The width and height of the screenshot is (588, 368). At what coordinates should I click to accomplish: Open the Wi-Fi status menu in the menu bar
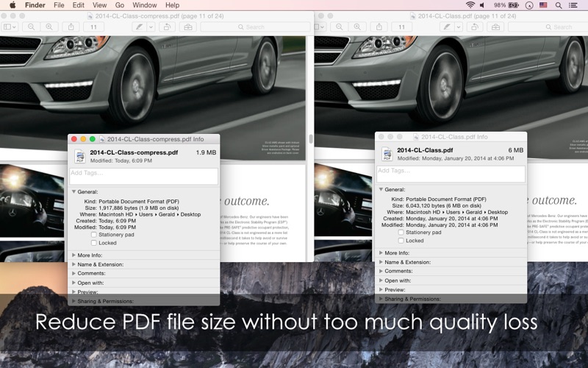[x=470, y=5]
